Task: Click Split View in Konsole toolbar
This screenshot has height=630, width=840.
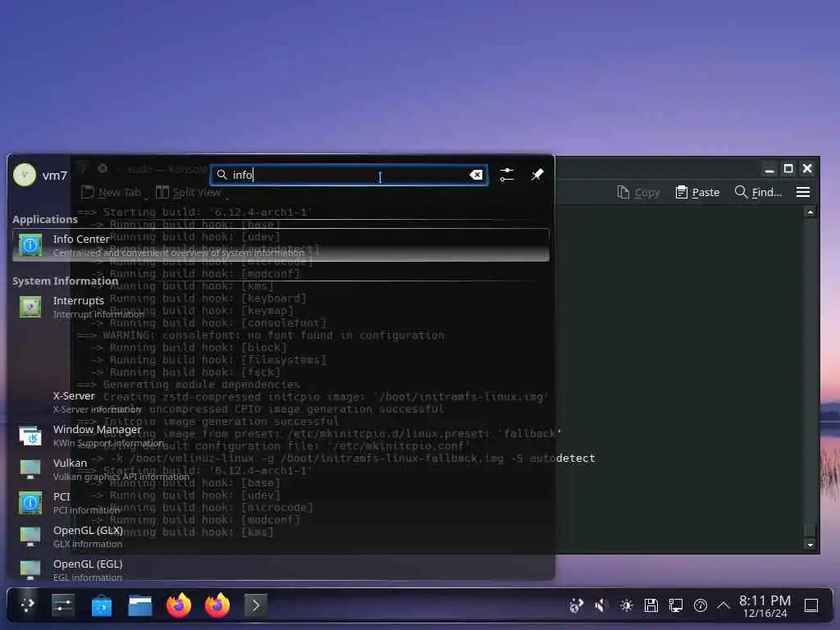Action: click(x=189, y=192)
